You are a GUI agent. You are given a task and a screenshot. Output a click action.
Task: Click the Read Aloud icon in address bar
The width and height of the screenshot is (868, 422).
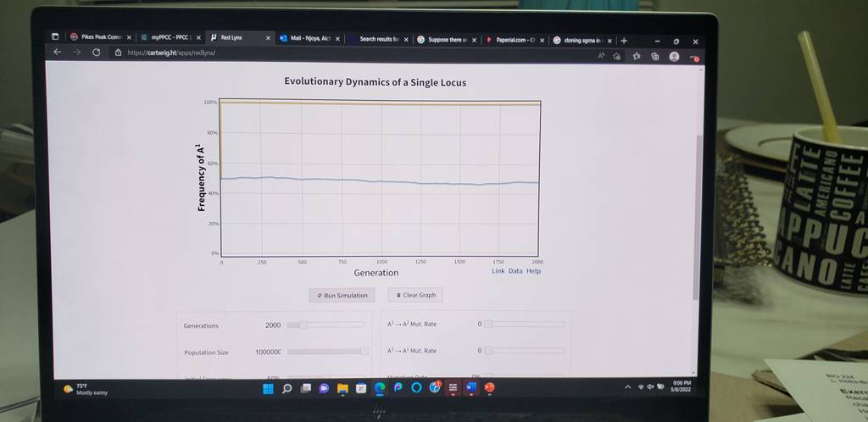pos(601,55)
